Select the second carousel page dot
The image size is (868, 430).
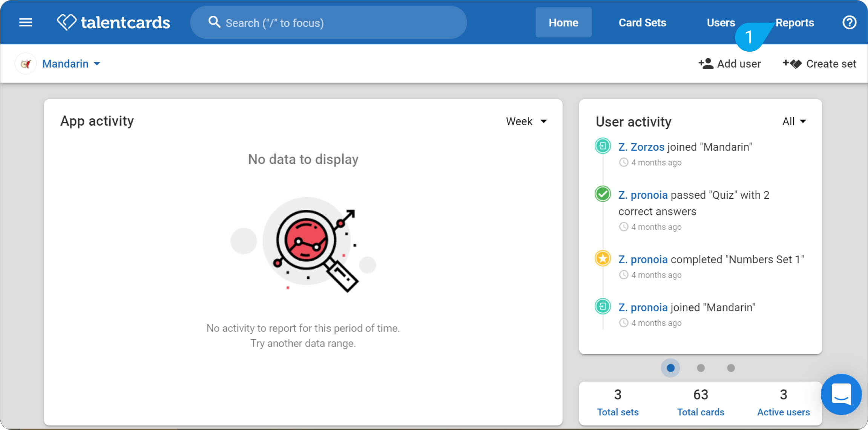(x=701, y=368)
